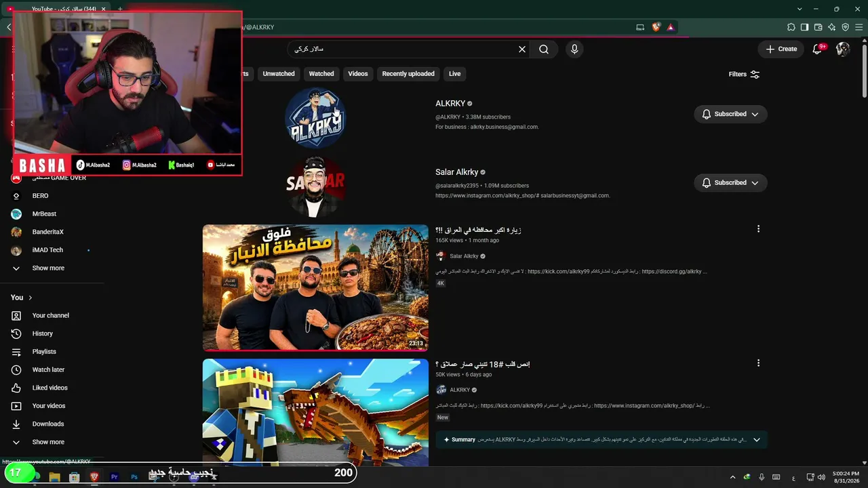Play the 23:13 Anbar province video thumbnail
Viewport: 868px width, 488px height.
(315, 287)
